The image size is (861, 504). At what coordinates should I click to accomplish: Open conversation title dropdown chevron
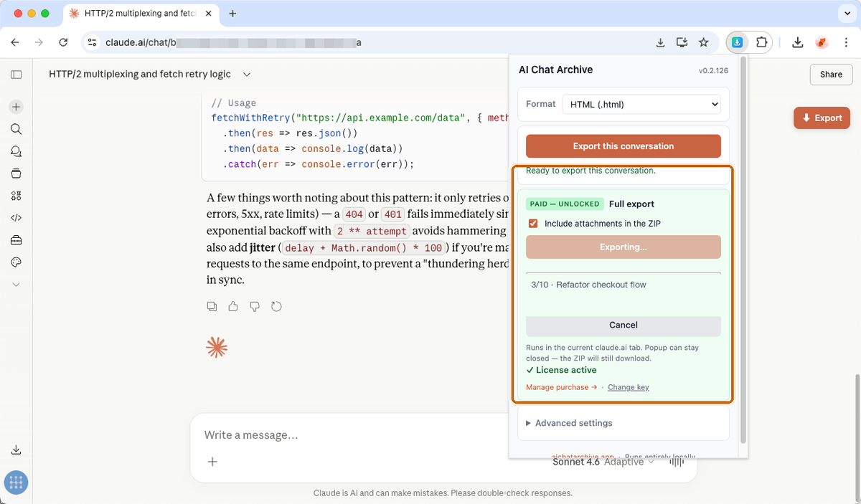tap(247, 75)
